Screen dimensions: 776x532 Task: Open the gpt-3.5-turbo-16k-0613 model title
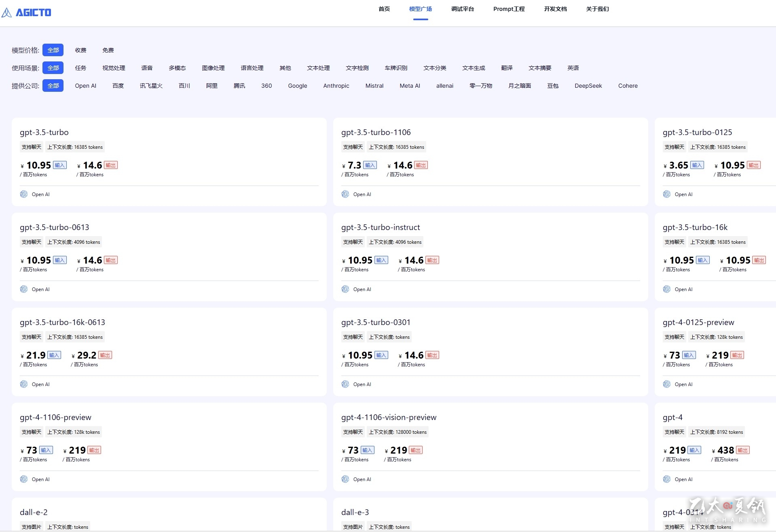pyautogui.click(x=62, y=323)
